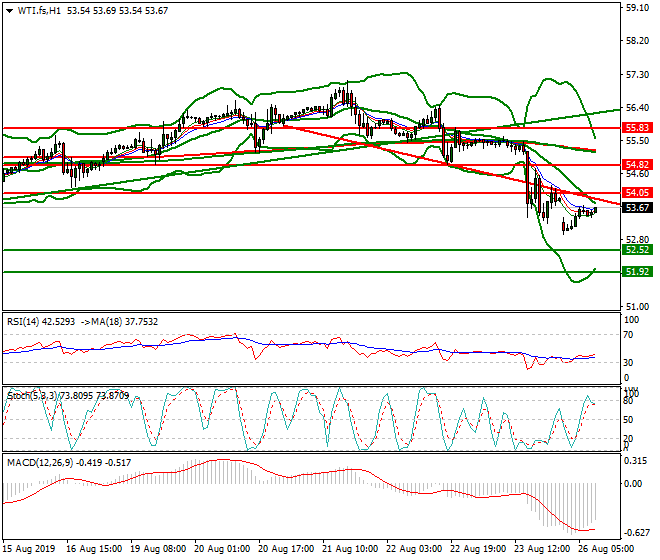Click the 51.00 price scale value
This screenshot has height=560, width=660.
(x=637, y=307)
